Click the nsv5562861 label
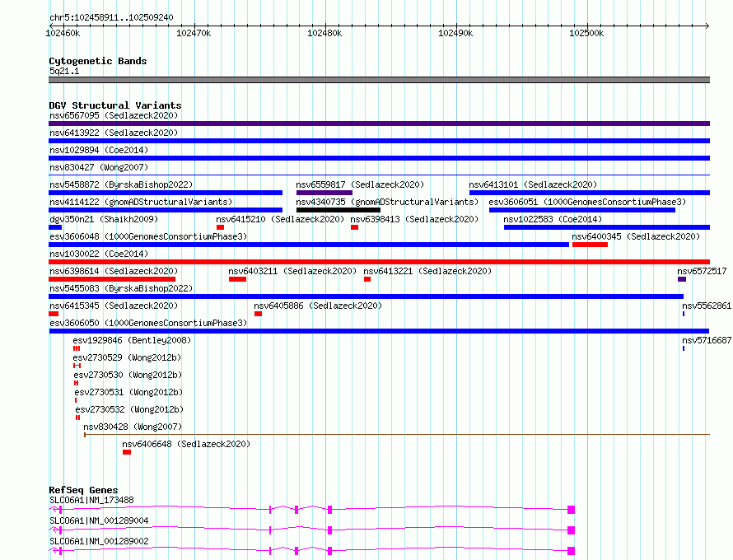The width and height of the screenshot is (733, 560). pos(707,306)
